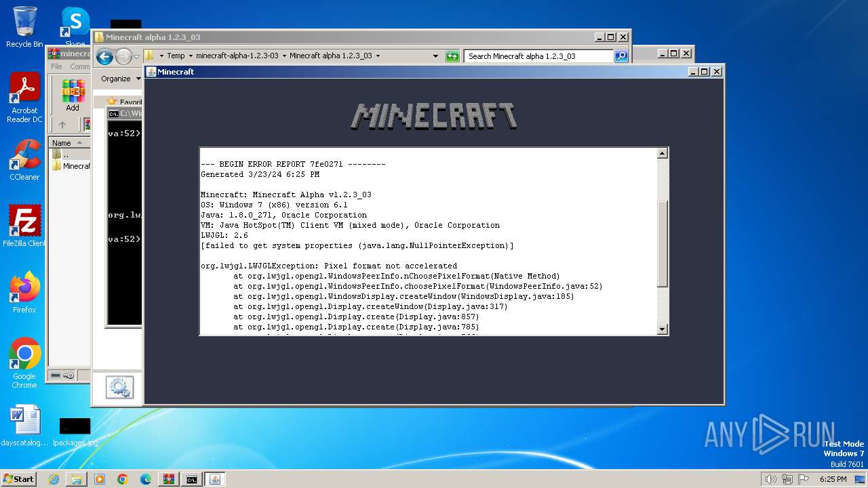
Task: Click the Start button
Action: click(19, 479)
